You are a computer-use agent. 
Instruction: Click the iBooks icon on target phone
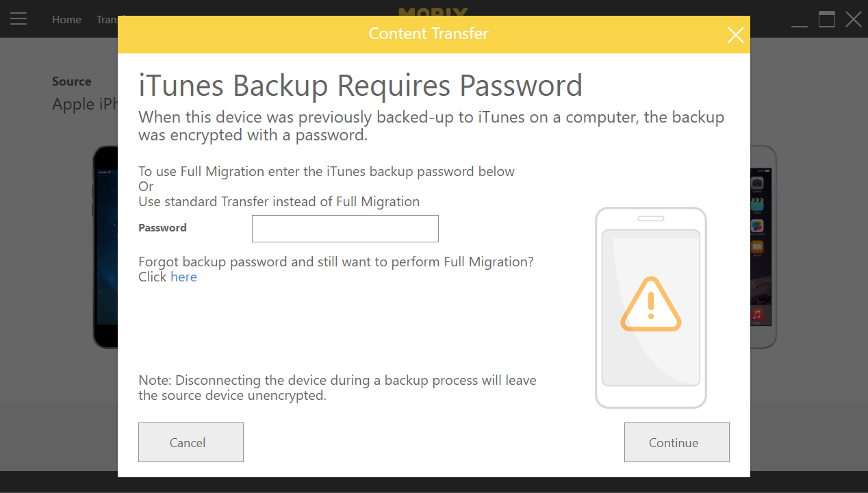point(757,246)
